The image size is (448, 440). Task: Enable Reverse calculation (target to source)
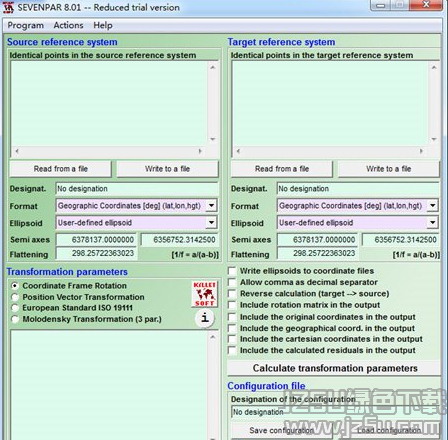[x=232, y=293]
